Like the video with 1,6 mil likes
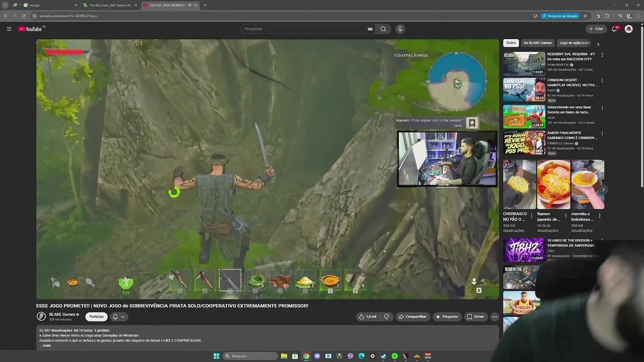 click(x=367, y=317)
